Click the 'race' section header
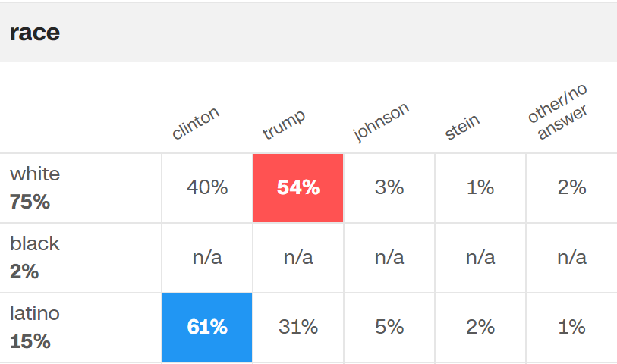The image size is (617, 364). (x=35, y=33)
